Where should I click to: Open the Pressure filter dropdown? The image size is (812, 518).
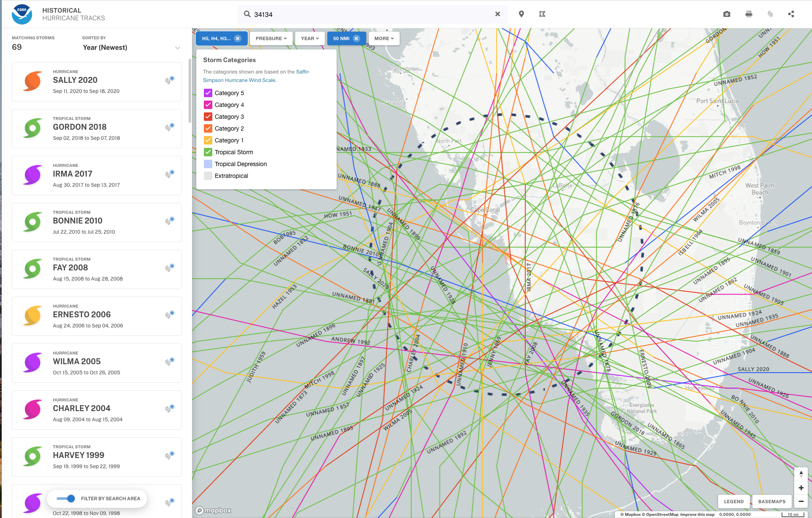click(271, 38)
